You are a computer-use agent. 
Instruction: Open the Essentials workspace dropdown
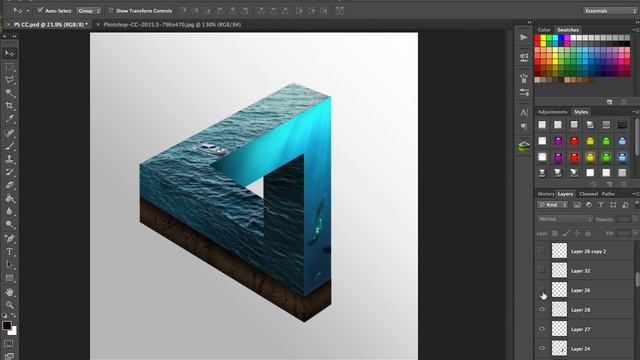[611, 11]
